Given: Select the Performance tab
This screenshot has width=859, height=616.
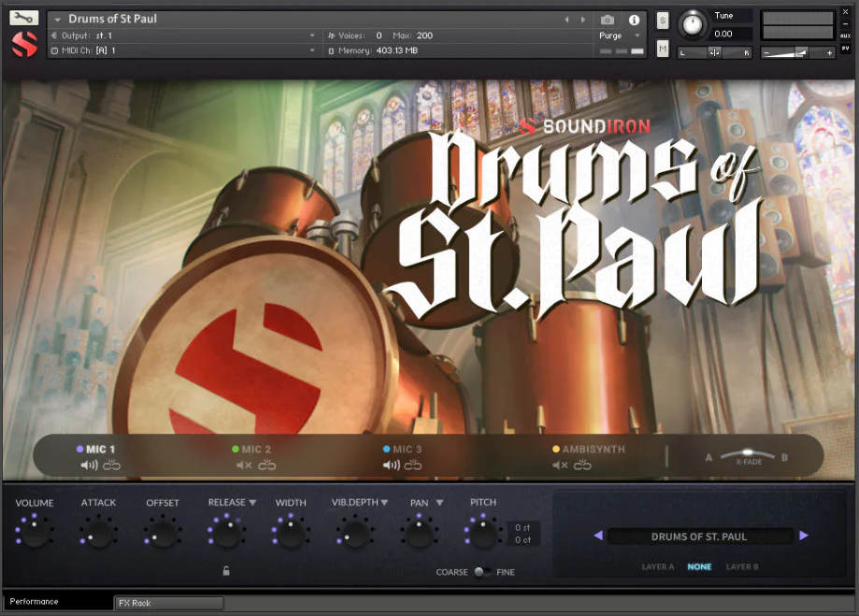Looking at the screenshot, I should click(33, 602).
